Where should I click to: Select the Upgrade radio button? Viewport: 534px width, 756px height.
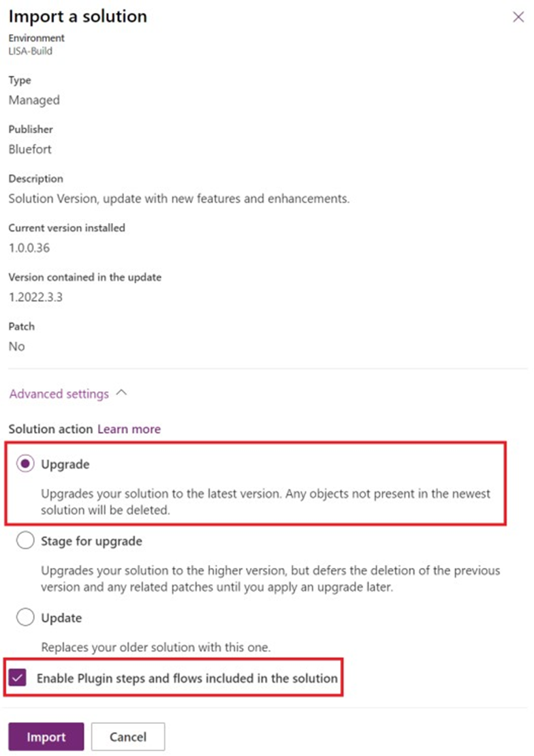coord(25,463)
